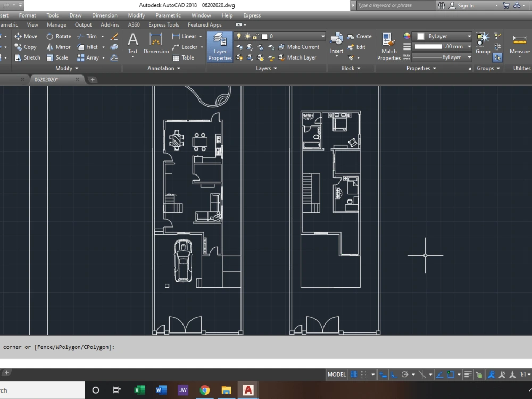This screenshot has height=399, width=532.
Task: Click the Layer Off icon
Action: pyautogui.click(x=239, y=47)
